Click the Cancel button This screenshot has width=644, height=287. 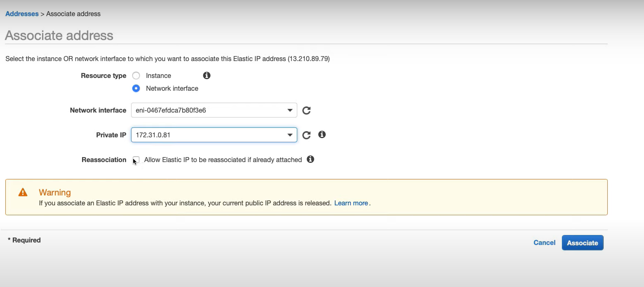[x=544, y=242]
